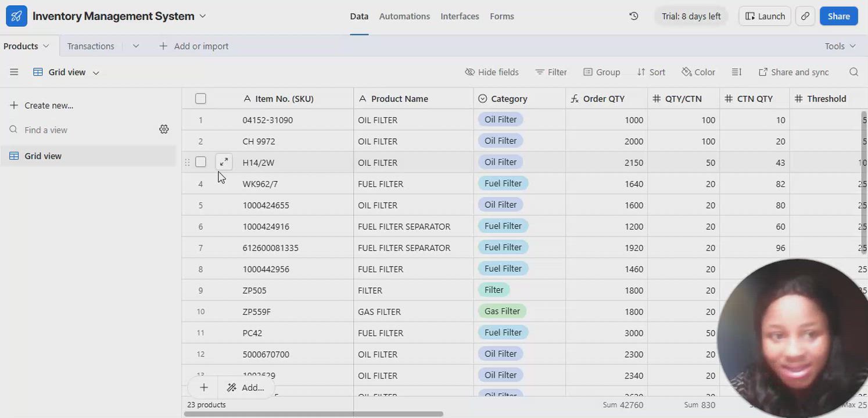Viewport: 868px width, 418px height.
Task: Click the grid view table icon in toolbar
Action: pos(38,72)
